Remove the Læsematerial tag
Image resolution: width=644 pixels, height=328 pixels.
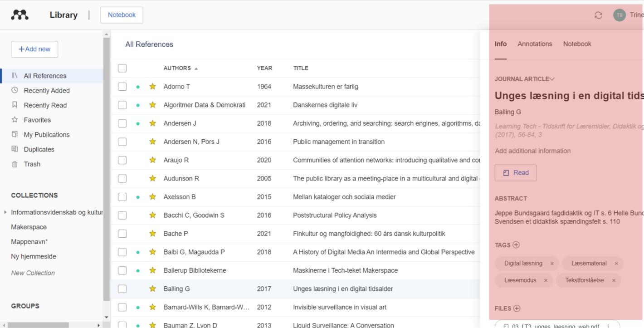tap(616, 264)
